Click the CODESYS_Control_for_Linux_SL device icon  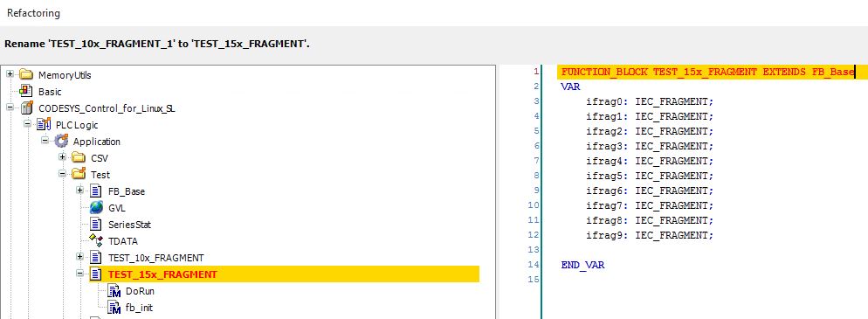point(26,108)
